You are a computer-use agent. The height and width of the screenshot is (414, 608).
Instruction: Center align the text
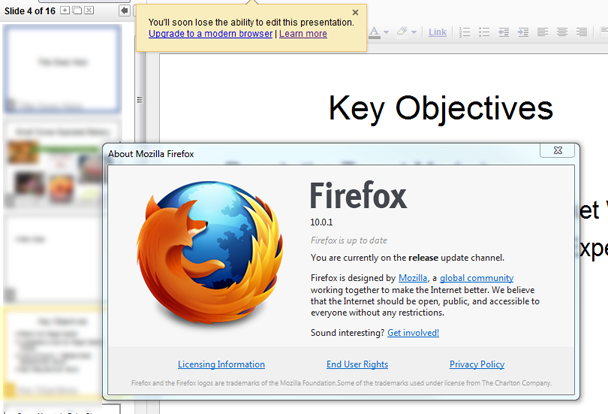[x=562, y=32]
